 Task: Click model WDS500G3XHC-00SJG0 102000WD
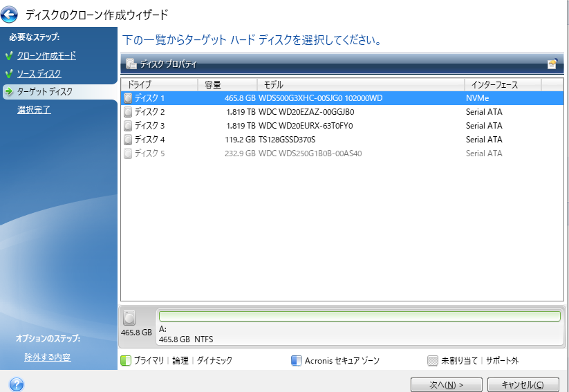pos(320,98)
